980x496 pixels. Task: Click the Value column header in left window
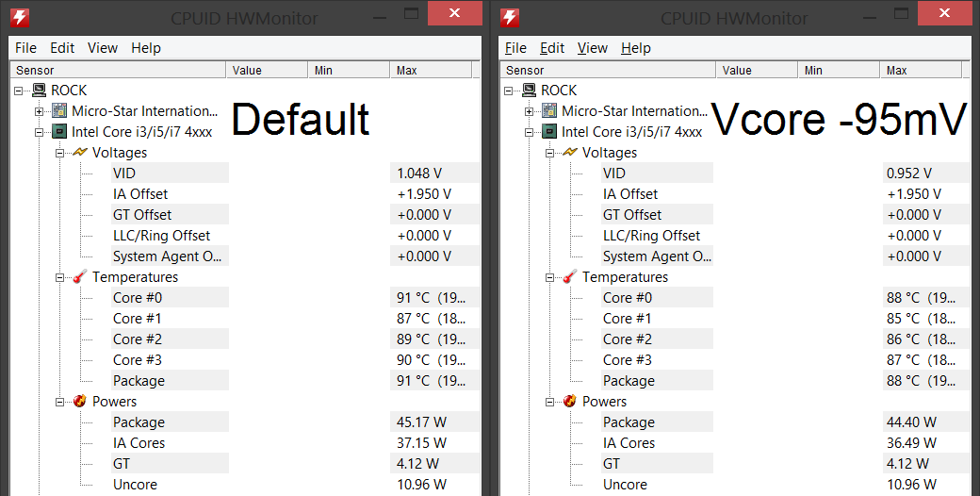point(267,70)
